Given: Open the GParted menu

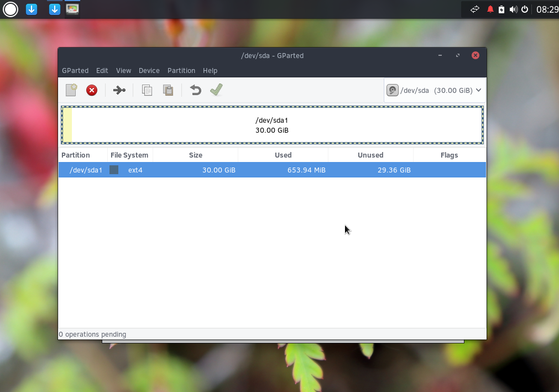Looking at the screenshot, I should tap(75, 71).
